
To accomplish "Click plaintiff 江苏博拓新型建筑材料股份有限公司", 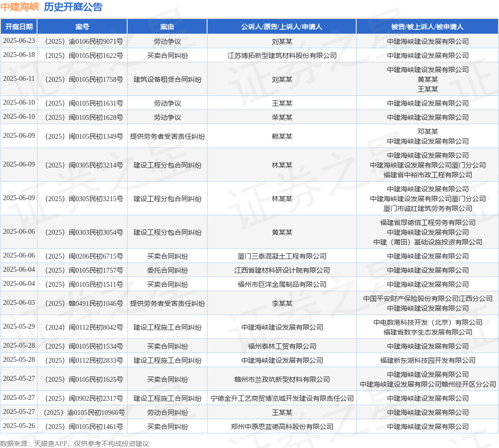I will [282, 56].
